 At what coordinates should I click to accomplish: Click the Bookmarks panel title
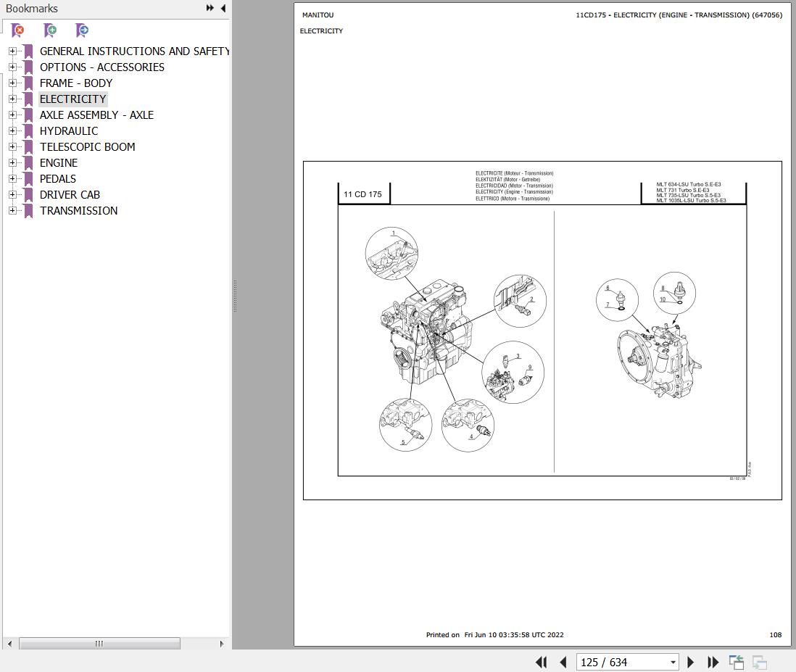pyautogui.click(x=31, y=9)
